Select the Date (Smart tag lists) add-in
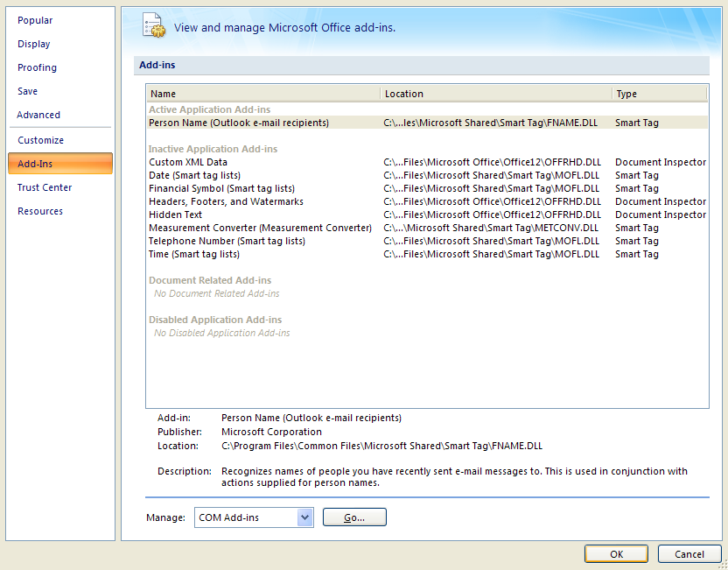Screen dimensions: 728x570 [428, 175]
